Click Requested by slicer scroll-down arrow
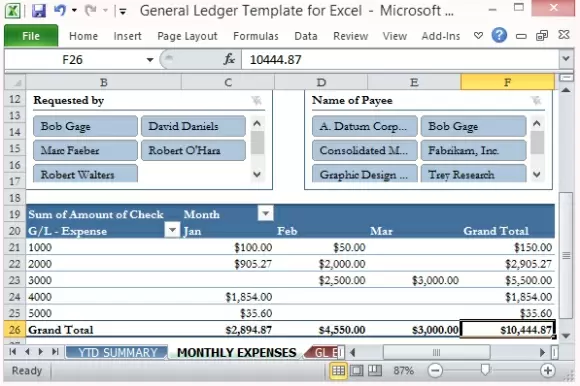 point(257,174)
